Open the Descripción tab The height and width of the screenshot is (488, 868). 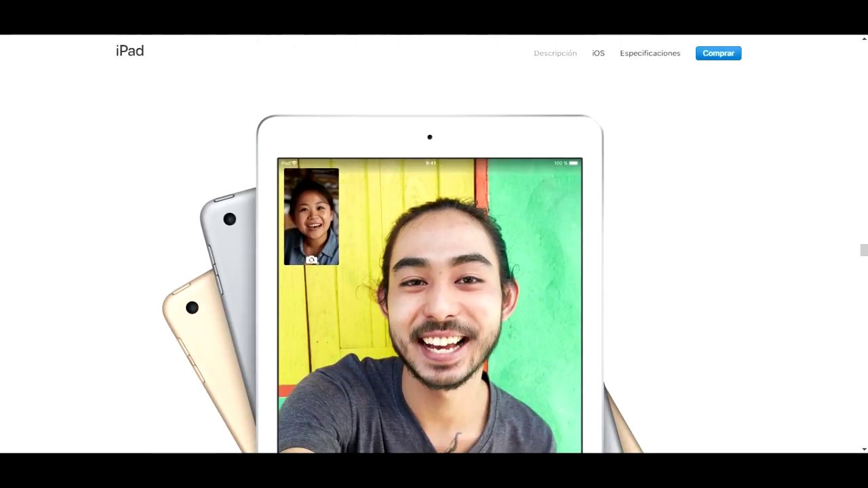click(555, 53)
